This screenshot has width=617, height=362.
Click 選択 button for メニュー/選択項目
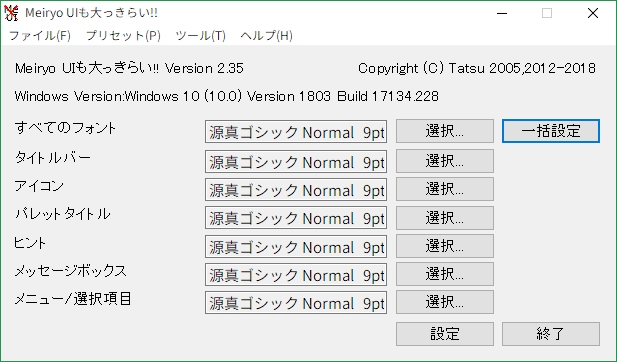coord(445,302)
